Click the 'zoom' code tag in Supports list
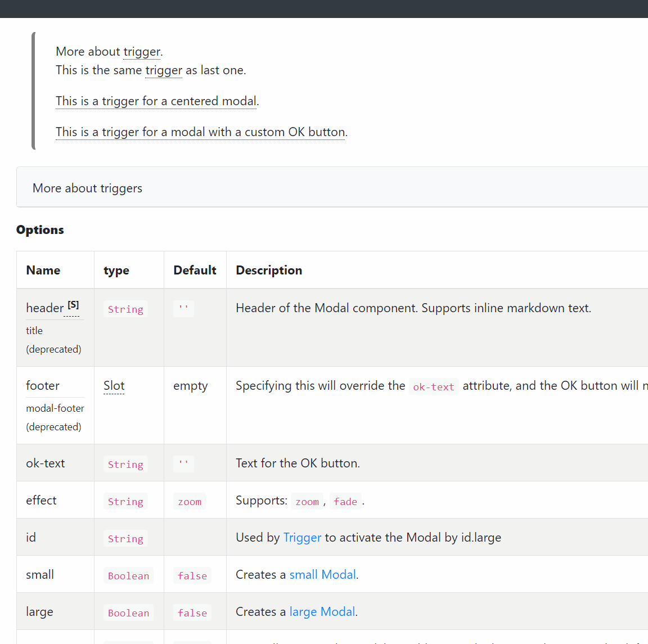648x644 pixels. [x=307, y=501]
